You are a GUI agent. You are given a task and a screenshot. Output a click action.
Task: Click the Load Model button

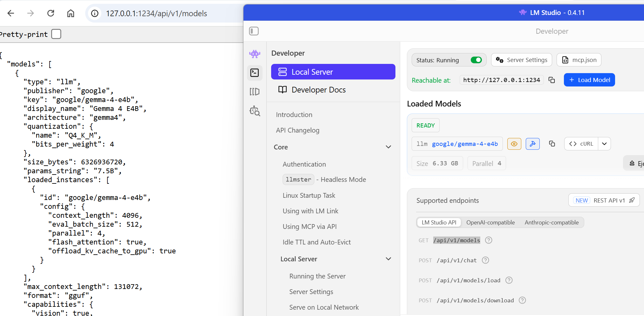point(589,80)
